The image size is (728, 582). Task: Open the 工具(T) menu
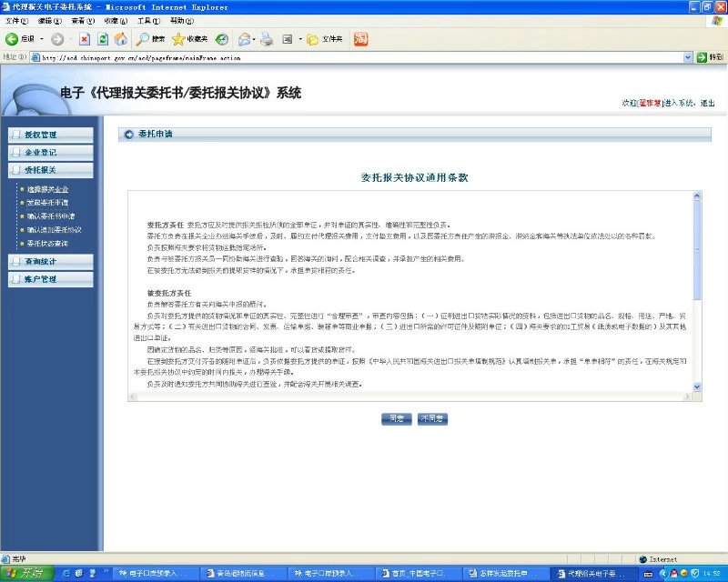148,21
